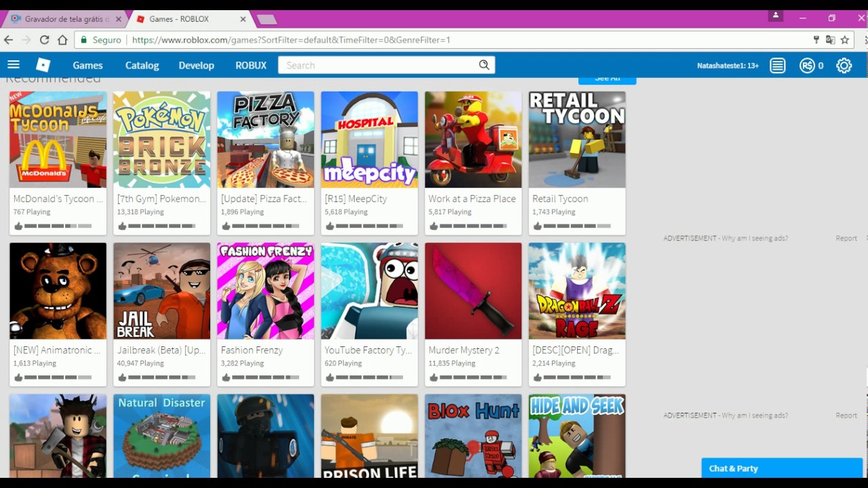Click Murder Mystery 2 rating bar
This screenshot has height=488, width=868.
click(x=473, y=378)
